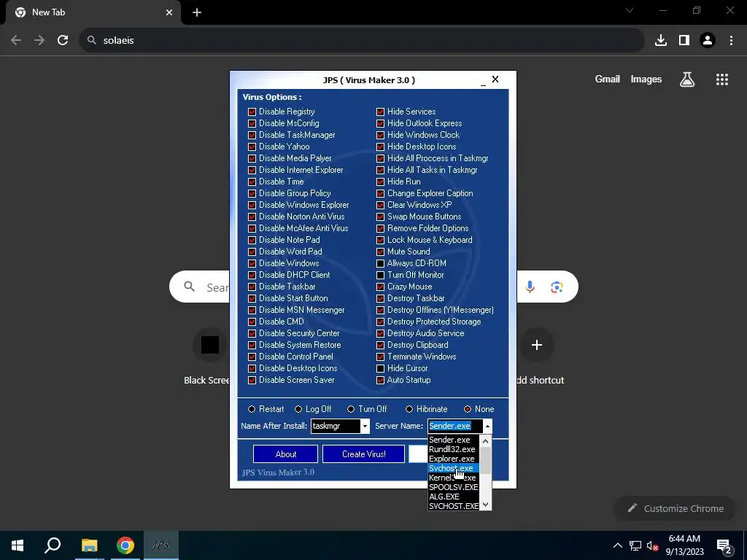Open Chrome's downloads icon in the toolbar

[661, 41]
